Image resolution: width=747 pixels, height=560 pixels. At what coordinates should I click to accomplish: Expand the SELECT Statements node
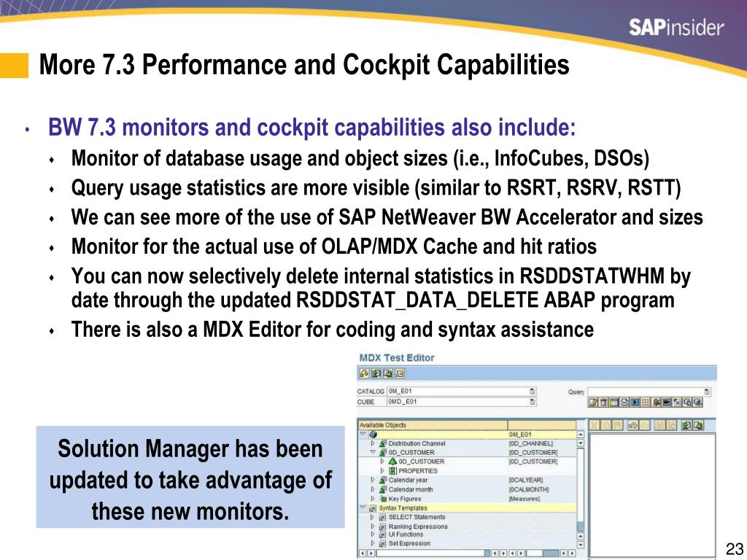372,517
